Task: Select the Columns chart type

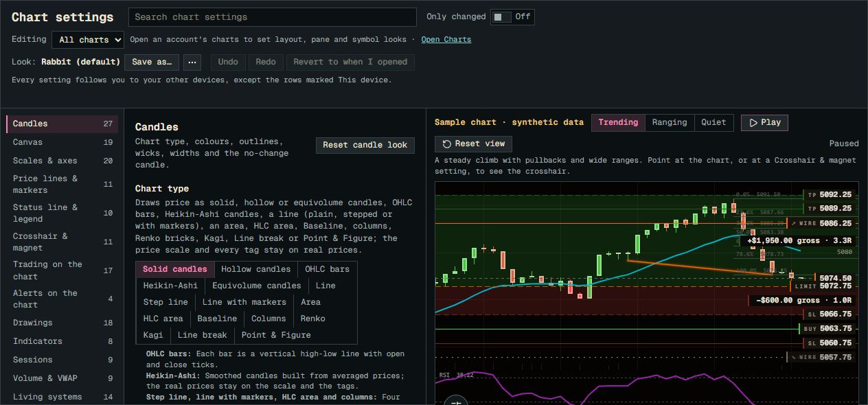Action: [x=269, y=319]
